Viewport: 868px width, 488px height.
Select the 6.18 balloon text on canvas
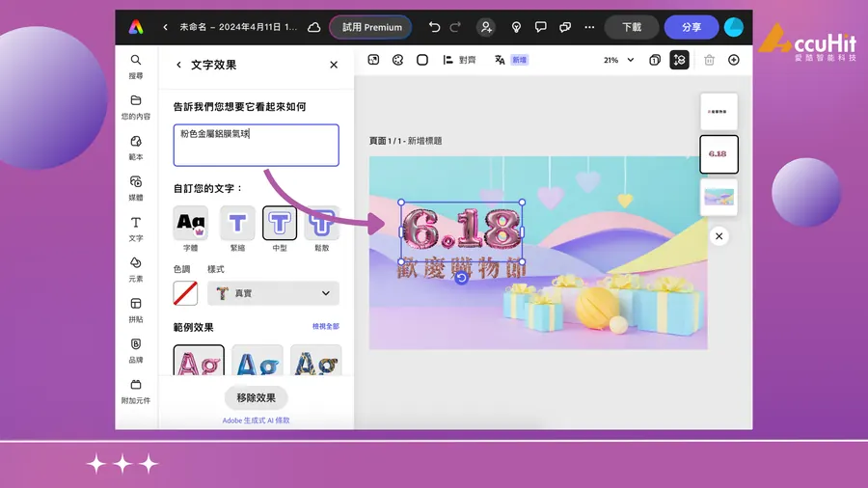pos(462,230)
